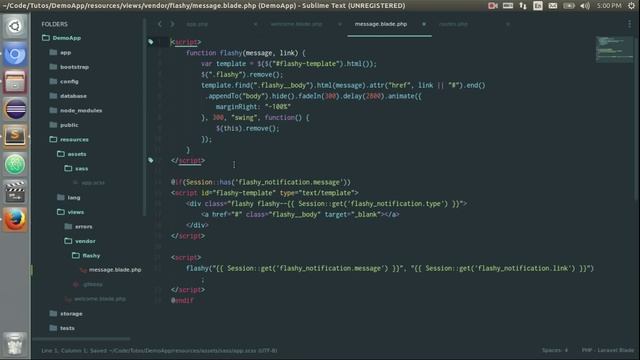Viewport: 640px width, 360px height.
Task: Open the clapperboard video editor dock icon
Action: tap(15, 191)
